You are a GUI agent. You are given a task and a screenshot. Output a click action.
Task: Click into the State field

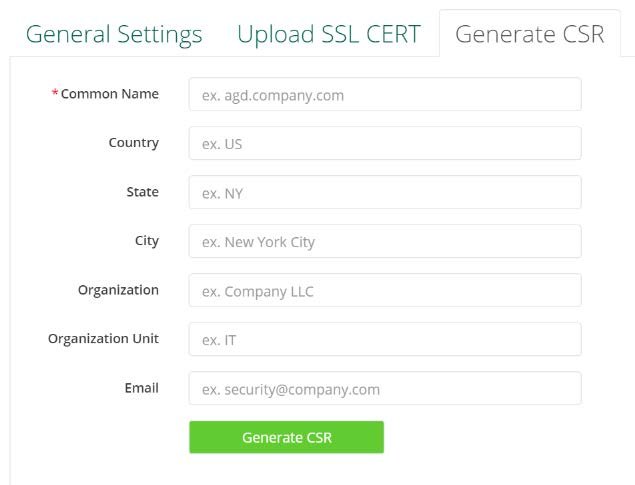click(x=385, y=193)
